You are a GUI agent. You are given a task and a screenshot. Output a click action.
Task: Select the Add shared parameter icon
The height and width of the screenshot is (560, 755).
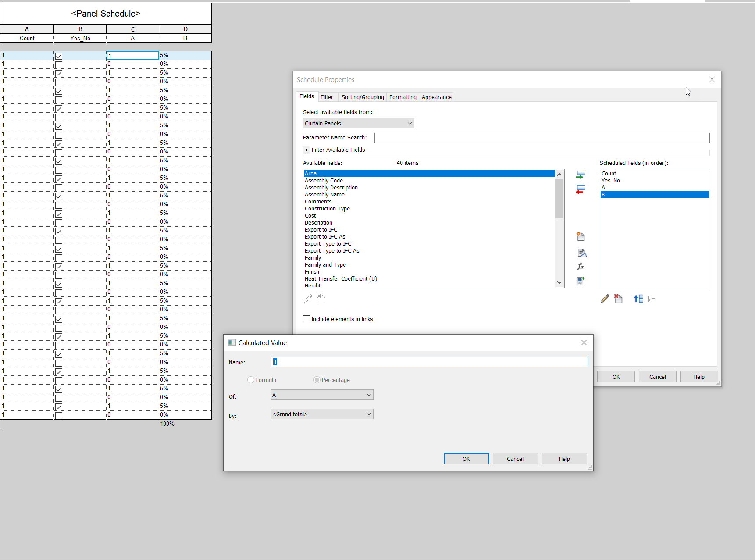tap(582, 253)
